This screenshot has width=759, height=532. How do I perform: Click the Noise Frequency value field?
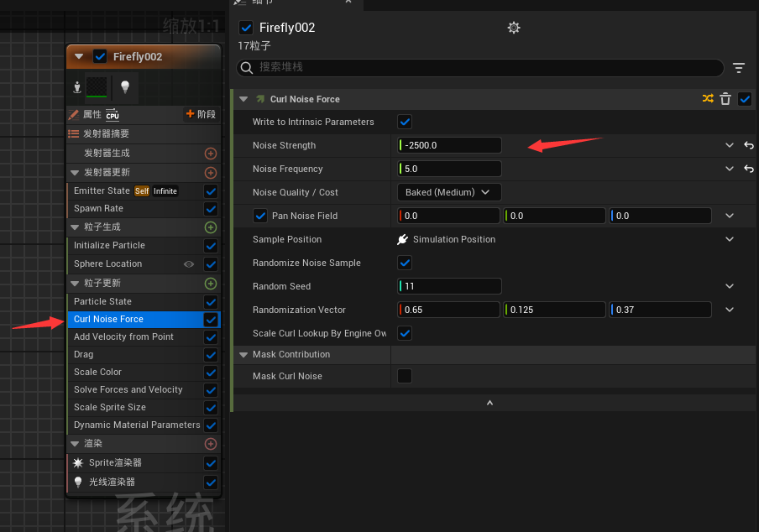[449, 169]
